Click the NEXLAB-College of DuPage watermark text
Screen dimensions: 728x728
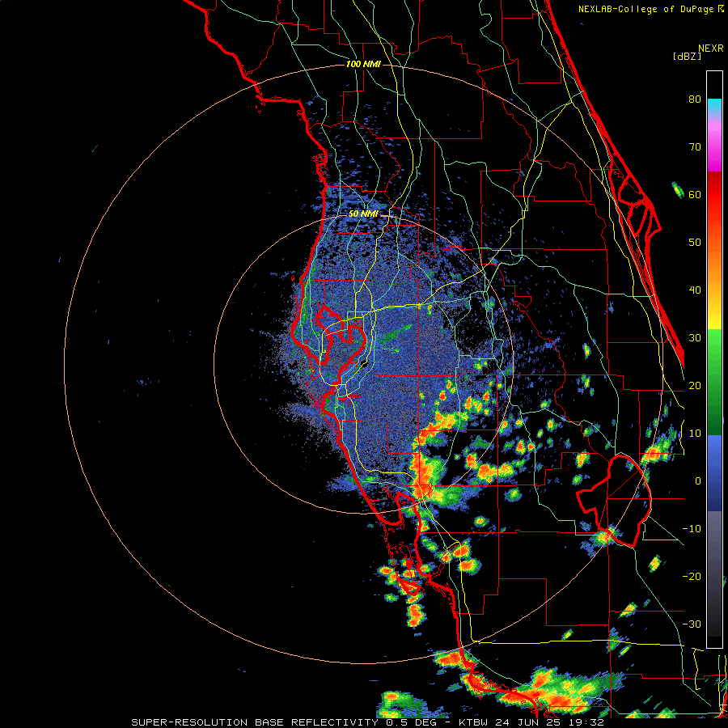coord(646,9)
